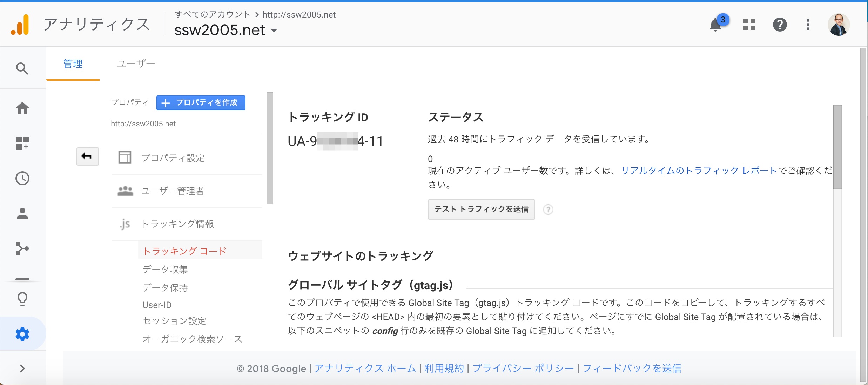Open Discover lightbulb icon in sidebar
The image size is (868, 385).
tap(22, 299)
